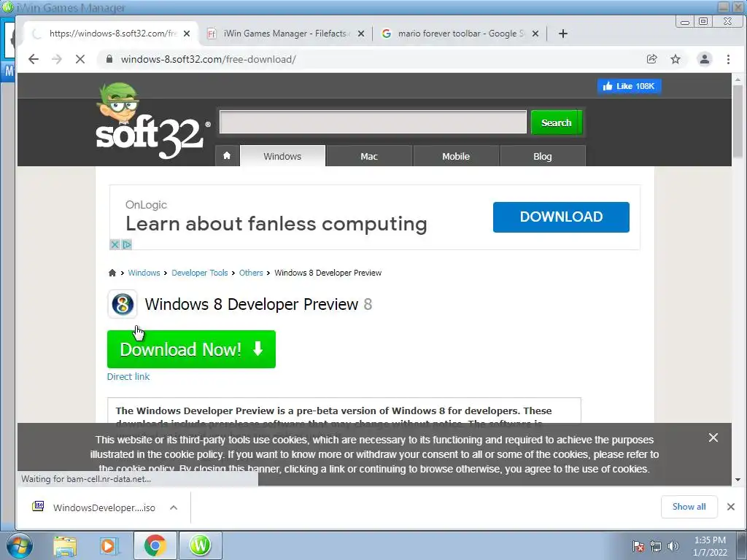Click the browser forward arrow
Screen dimensions: 747x560
[57, 59]
